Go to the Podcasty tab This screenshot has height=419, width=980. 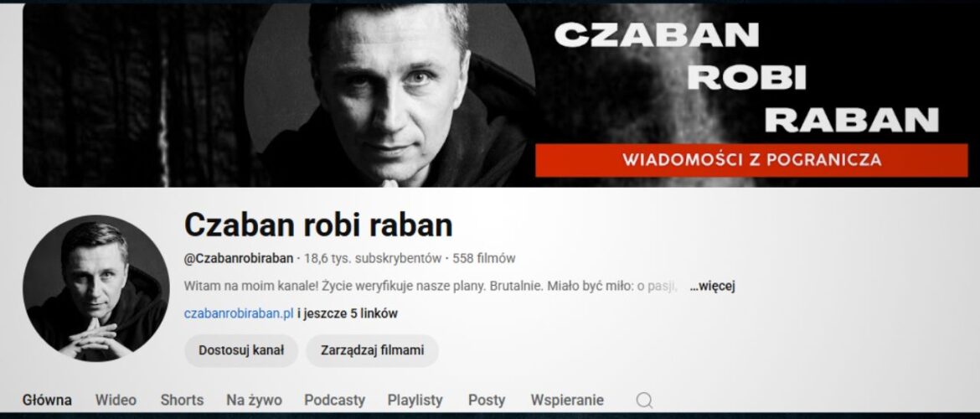(334, 401)
